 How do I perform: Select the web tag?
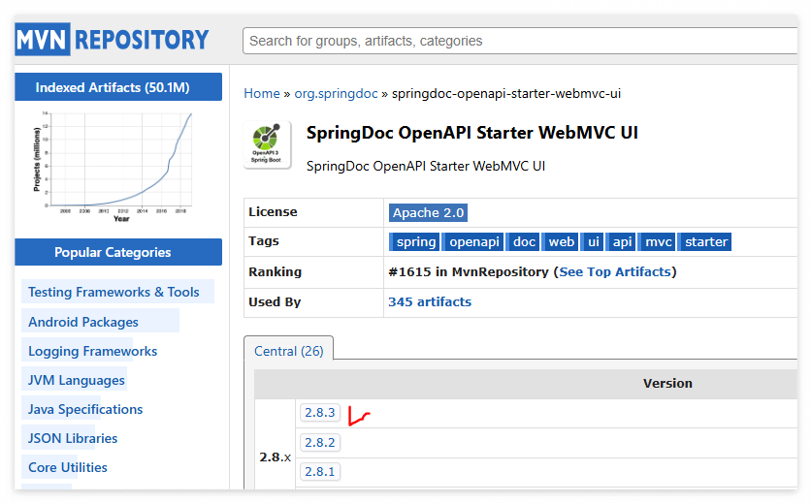[x=561, y=241]
